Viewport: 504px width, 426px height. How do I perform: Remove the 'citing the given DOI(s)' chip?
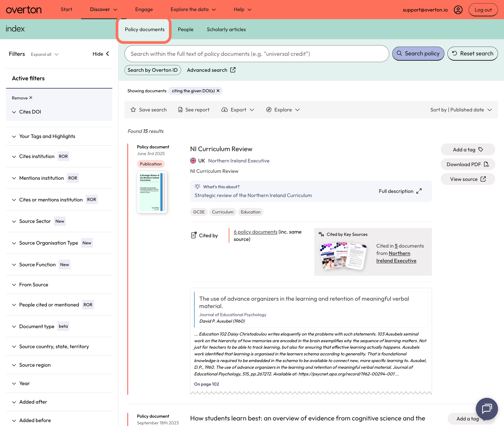coord(218,90)
